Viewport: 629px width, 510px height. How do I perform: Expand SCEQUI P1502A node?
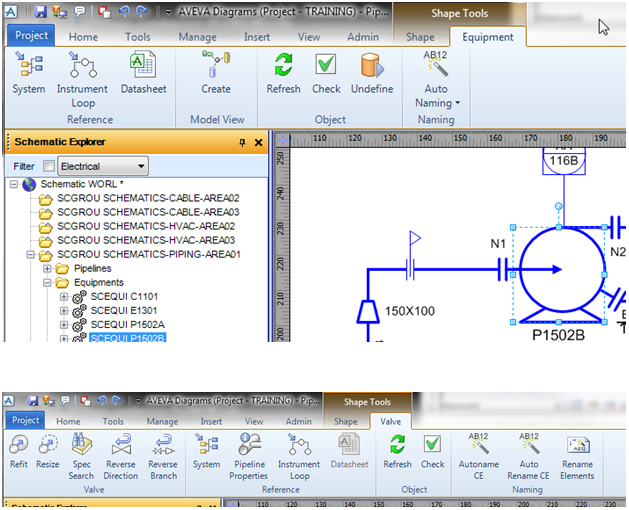(64, 325)
